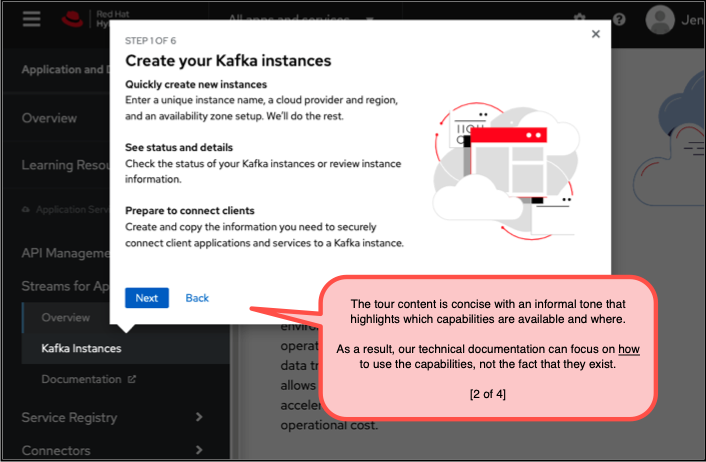Image resolution: width=706 pixels, height=462 pixels.
Task: Close the tour dialog with X
Action: (596, 34)
